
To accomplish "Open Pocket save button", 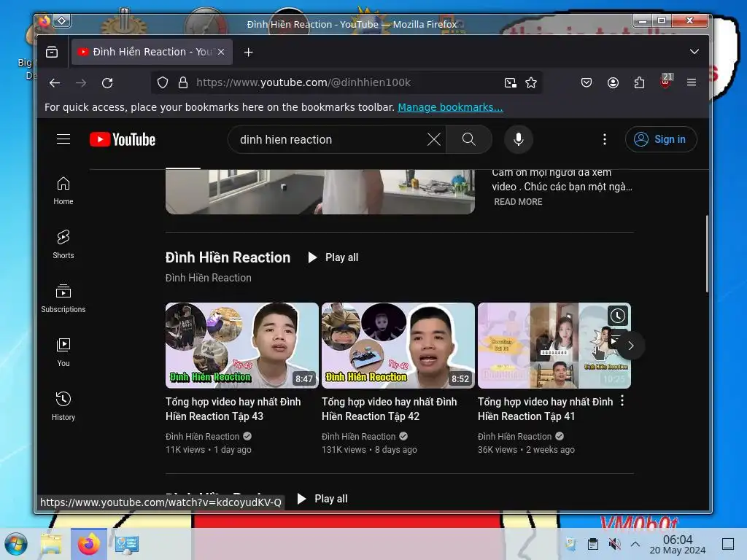I will pos(587,83).
